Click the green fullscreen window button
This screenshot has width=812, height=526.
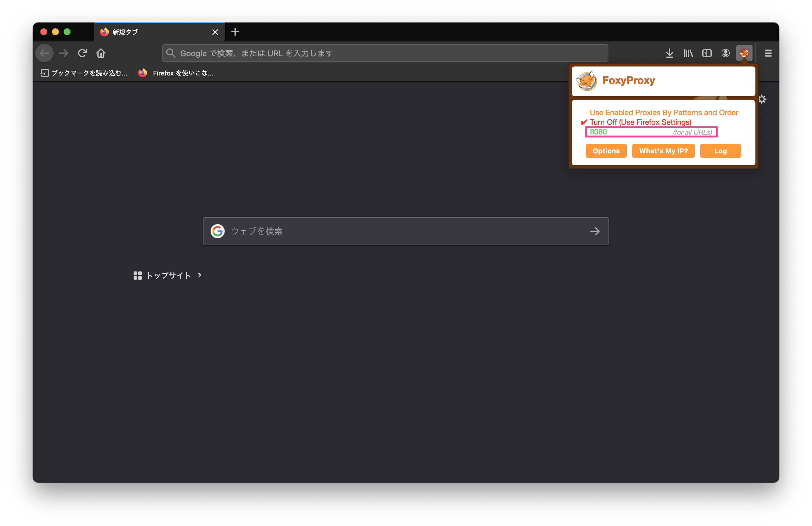click(x=67, y=32)
